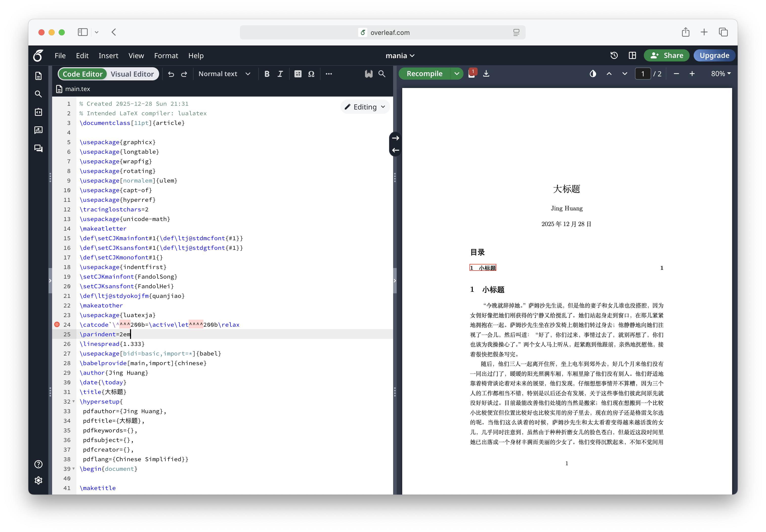Viewport: 766px width, 532px height.
Task: Click the insert symbol omega icon
Action: point(311,74)
